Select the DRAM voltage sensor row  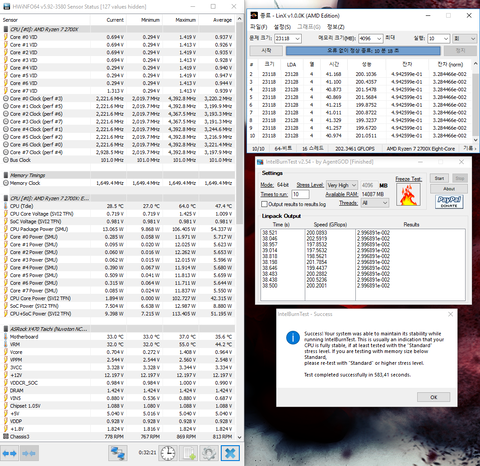(x=118, y=390)
